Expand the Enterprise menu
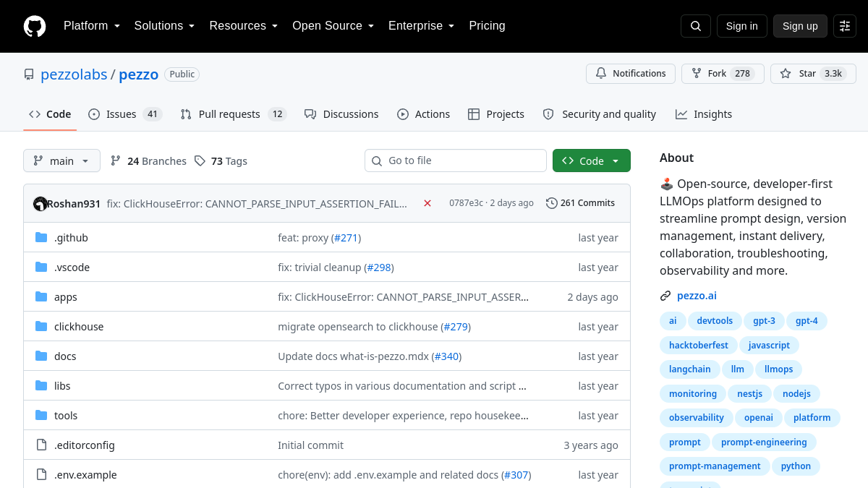 tap(422, 26)
